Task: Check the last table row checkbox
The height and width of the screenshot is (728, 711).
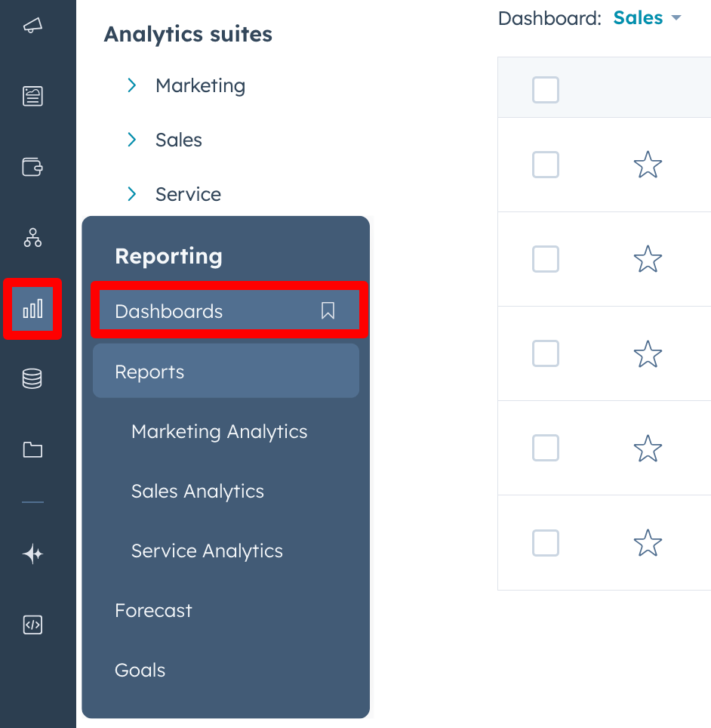Action: click(545, 543)
